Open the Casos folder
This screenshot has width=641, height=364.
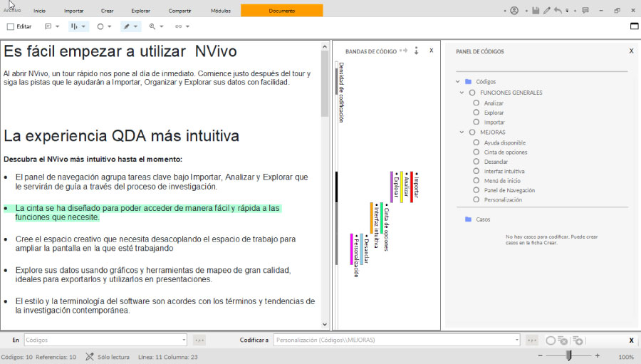coord(469,219)
